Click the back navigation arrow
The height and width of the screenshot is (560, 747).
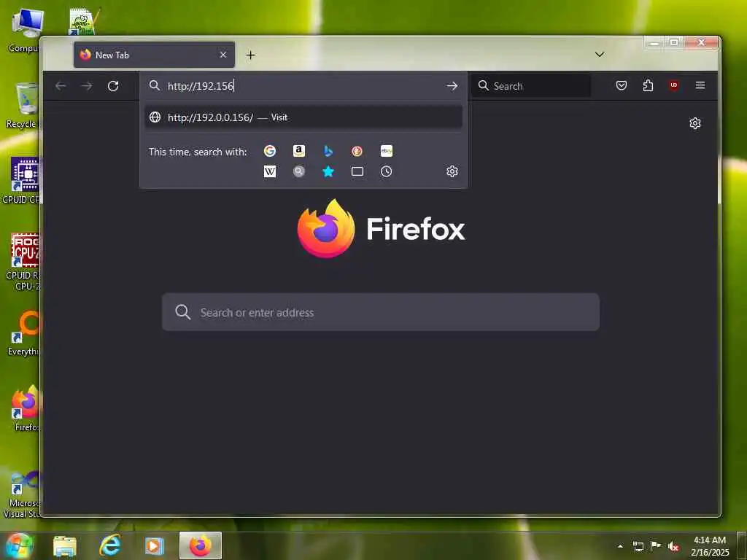click(x=61, y=86)
